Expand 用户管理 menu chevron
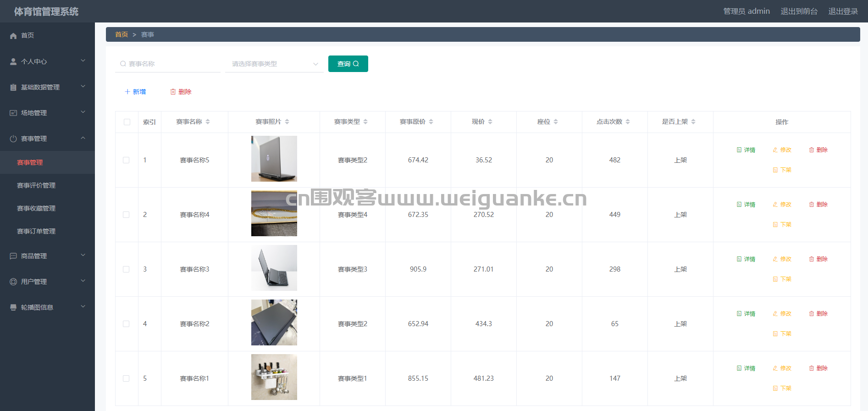The width and height of the screenshot is (868, 411). click(x=83, y=281)
